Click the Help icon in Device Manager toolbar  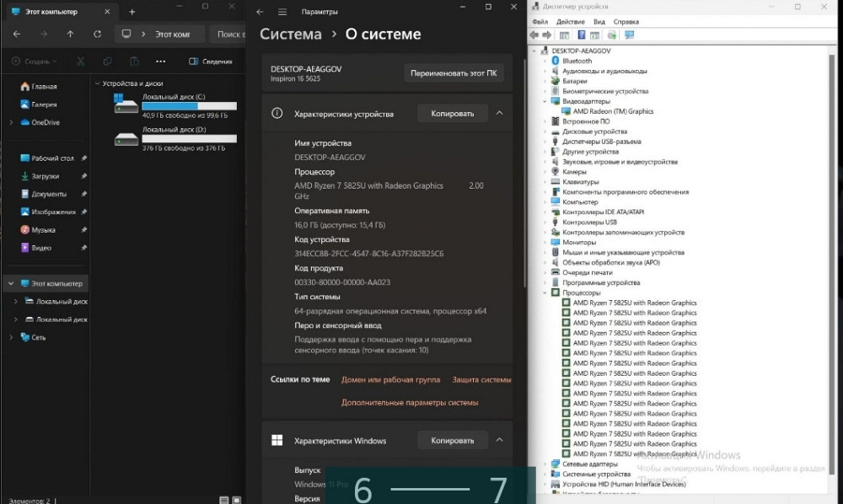click(580, 35)
